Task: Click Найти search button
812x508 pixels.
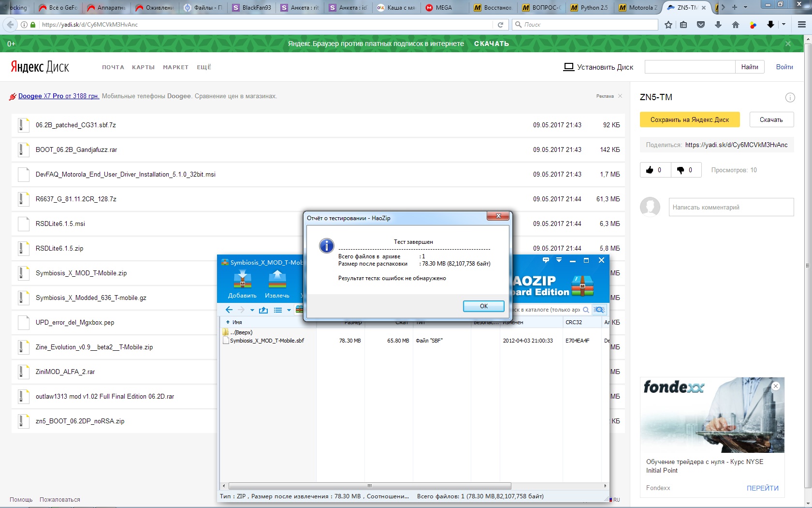Action: tap(750, 67)
